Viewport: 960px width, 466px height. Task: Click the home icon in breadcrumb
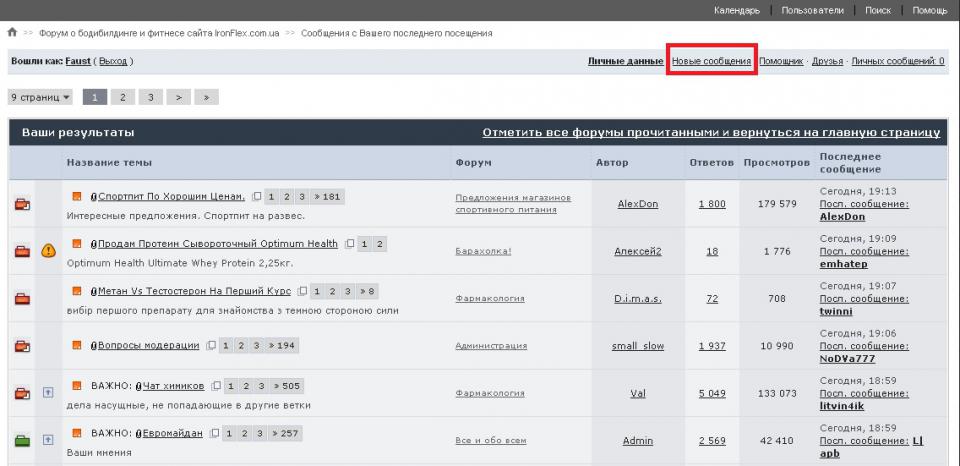pos(12,33)
